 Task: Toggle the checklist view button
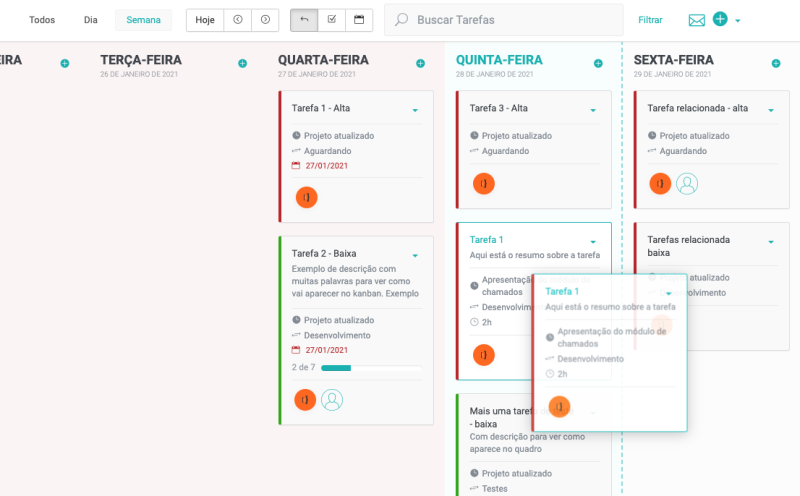coord(332,20)
